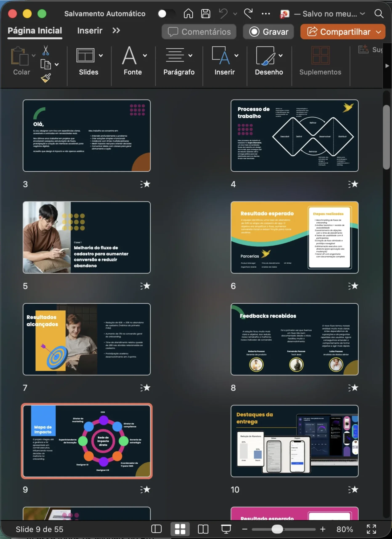The image size is (392, 539).
Task: Select slide 9 Mapa de impacto thumbnail
Action: 87,441
